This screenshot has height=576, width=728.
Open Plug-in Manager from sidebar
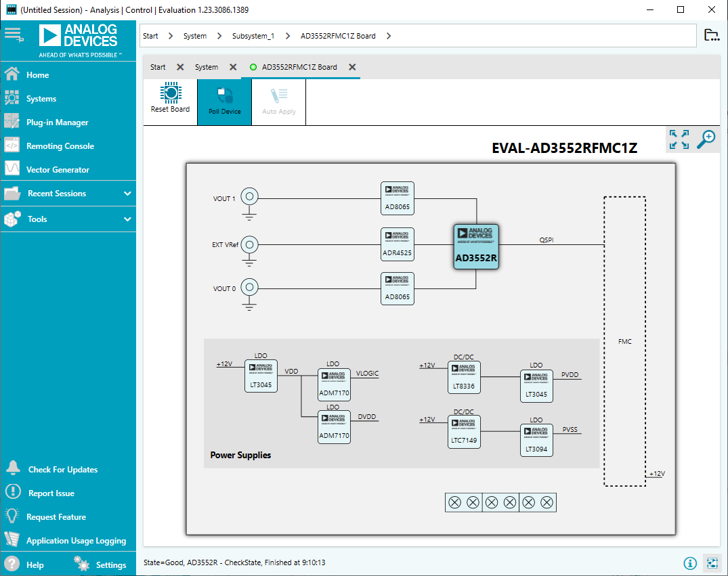[x=57, y=123]
